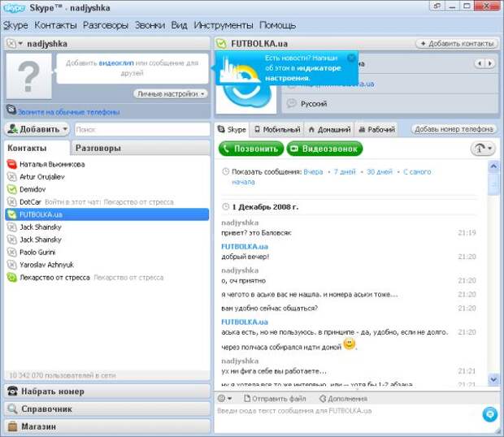The height and width of the screenshot is (437, 504).
Task: Show messages from Вчера
Action: pos(313,171)
